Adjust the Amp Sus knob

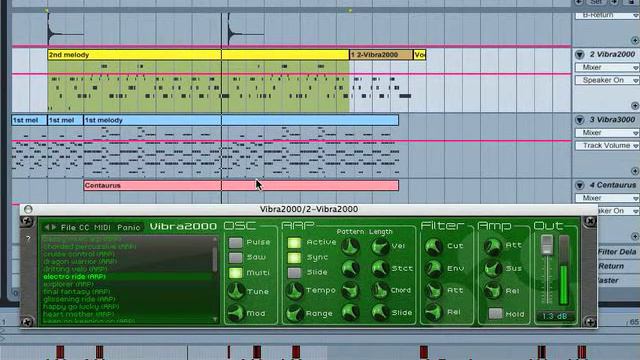492,268
